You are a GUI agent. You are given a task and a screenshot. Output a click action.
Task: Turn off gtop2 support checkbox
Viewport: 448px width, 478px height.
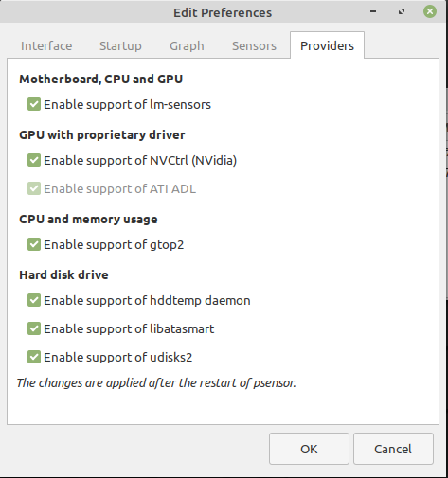click(x=34, y=244)
